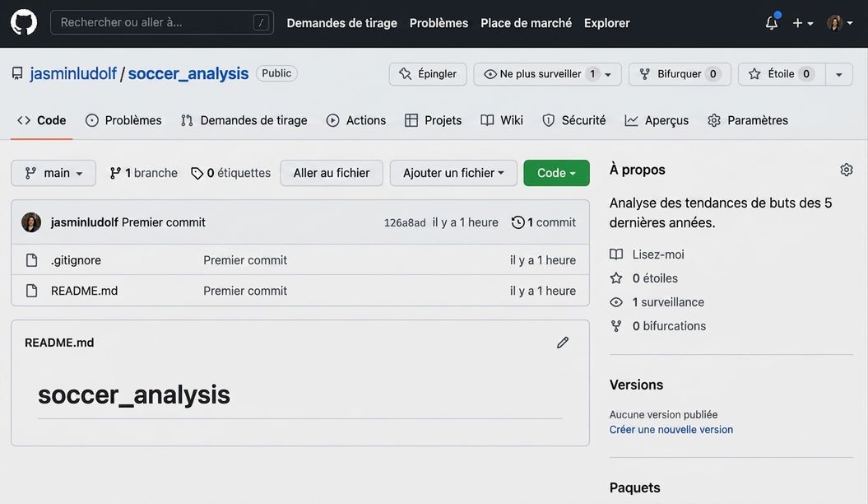
Task: Open notifications bell icon
Action: coord(772,23)
